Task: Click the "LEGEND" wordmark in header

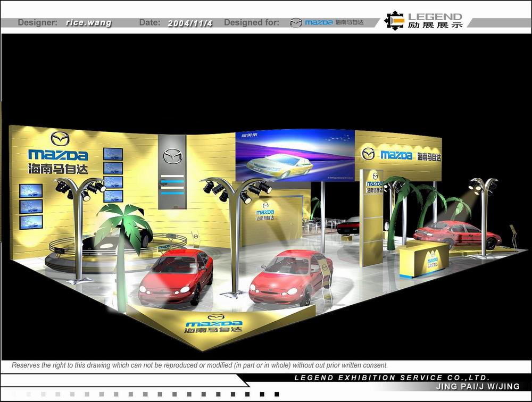Action: point(435,16)
